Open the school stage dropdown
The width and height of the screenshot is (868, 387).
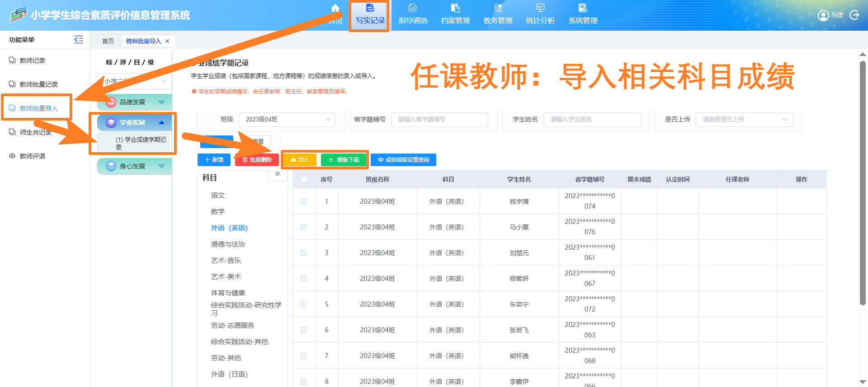tap(135, 81)
